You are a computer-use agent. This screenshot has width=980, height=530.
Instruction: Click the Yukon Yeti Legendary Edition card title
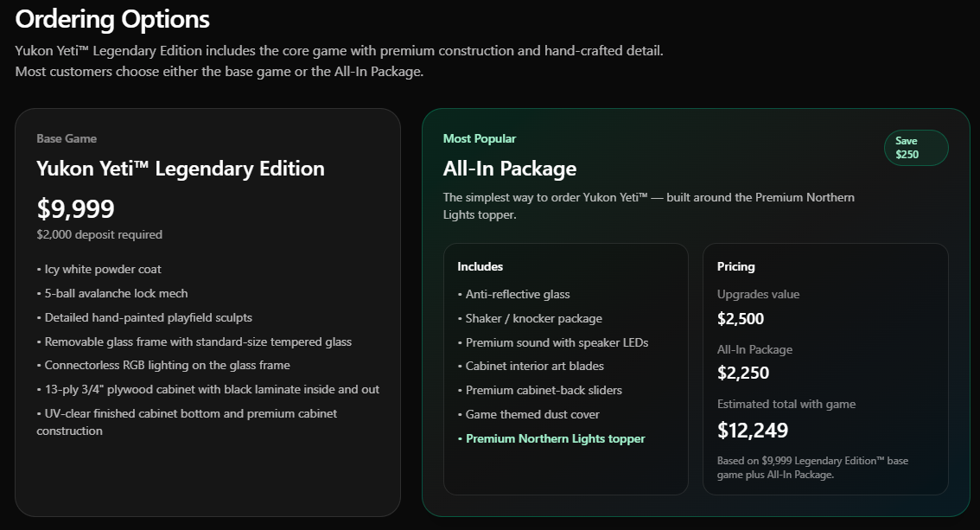coord(181,168)
